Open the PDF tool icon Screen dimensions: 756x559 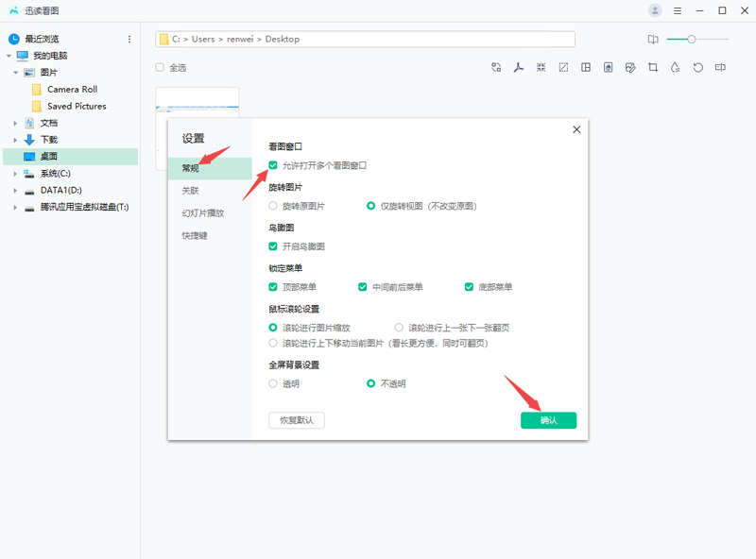click(x=519, y=68)
